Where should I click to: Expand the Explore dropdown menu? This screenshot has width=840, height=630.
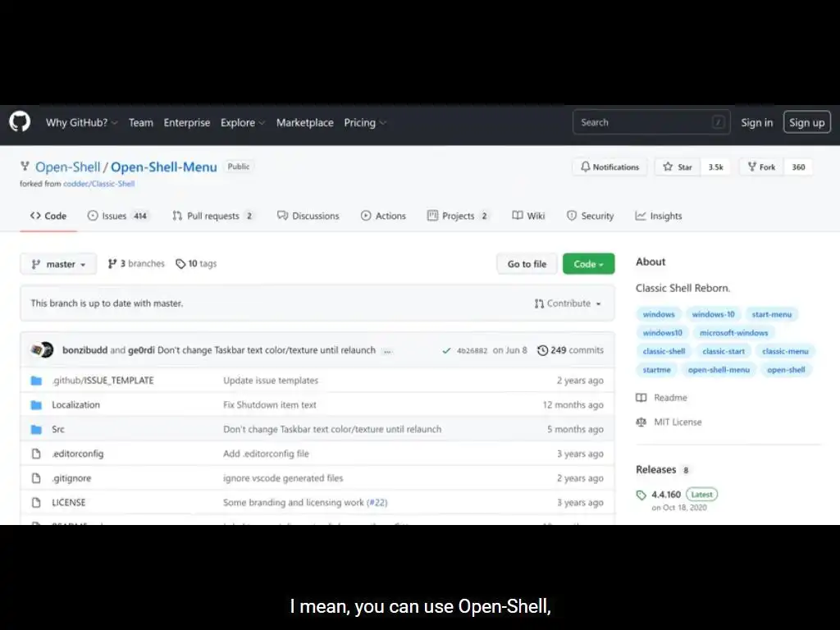[243, 123]
